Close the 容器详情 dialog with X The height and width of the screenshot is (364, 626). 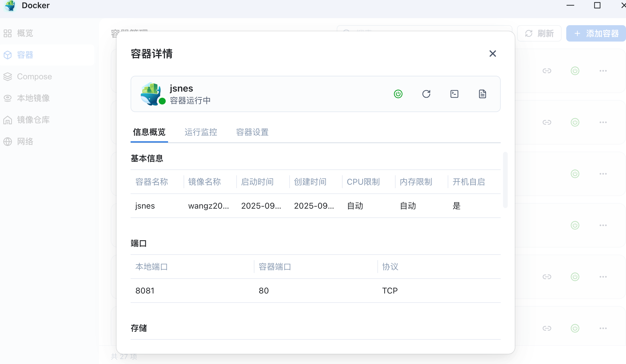pos(492,54)
